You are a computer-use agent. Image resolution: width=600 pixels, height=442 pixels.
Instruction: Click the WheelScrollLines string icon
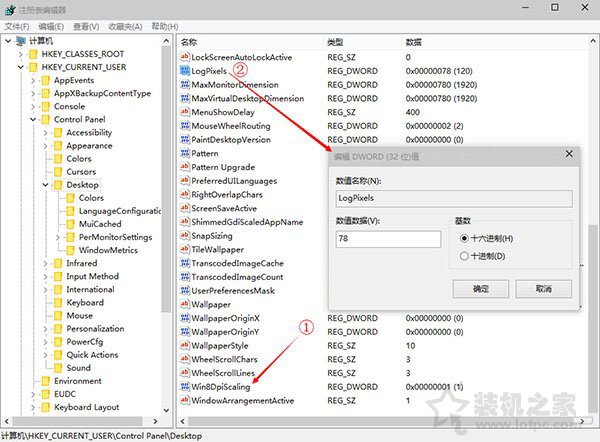(x=185, y=373)
